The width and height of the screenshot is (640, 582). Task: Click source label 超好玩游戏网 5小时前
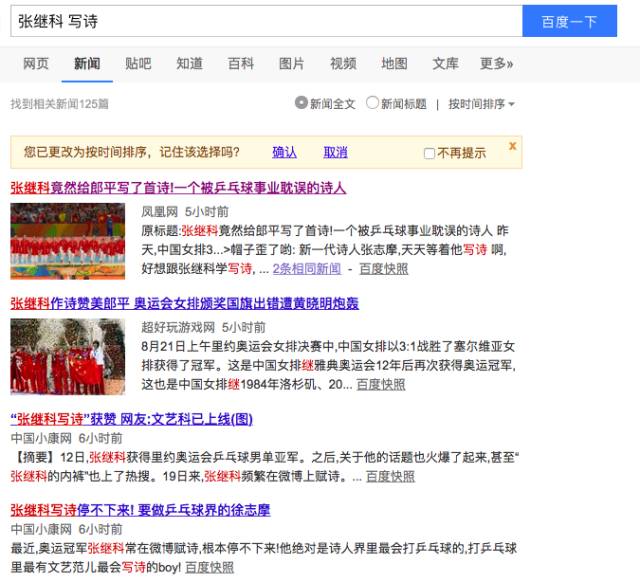pos(203,327)
